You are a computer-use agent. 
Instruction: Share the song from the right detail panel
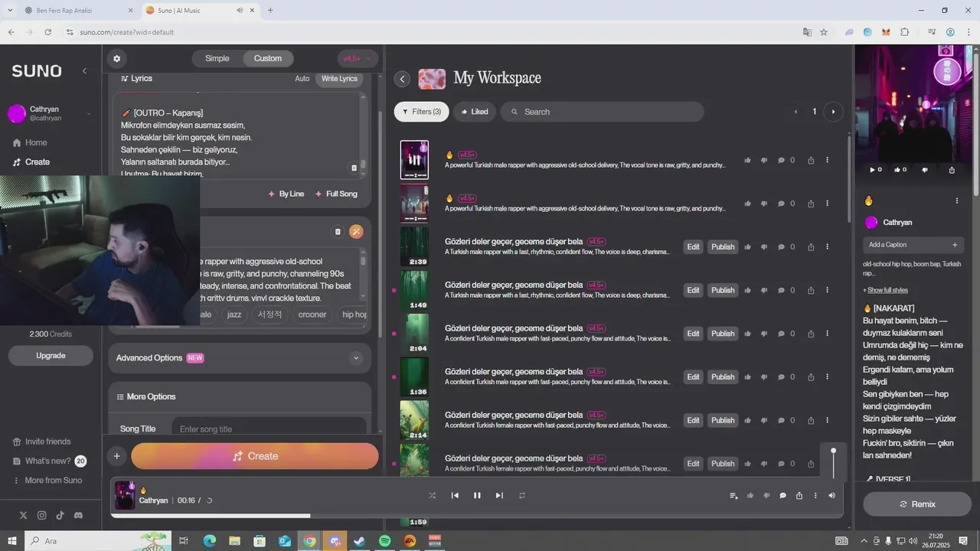(x=952, y=170)
